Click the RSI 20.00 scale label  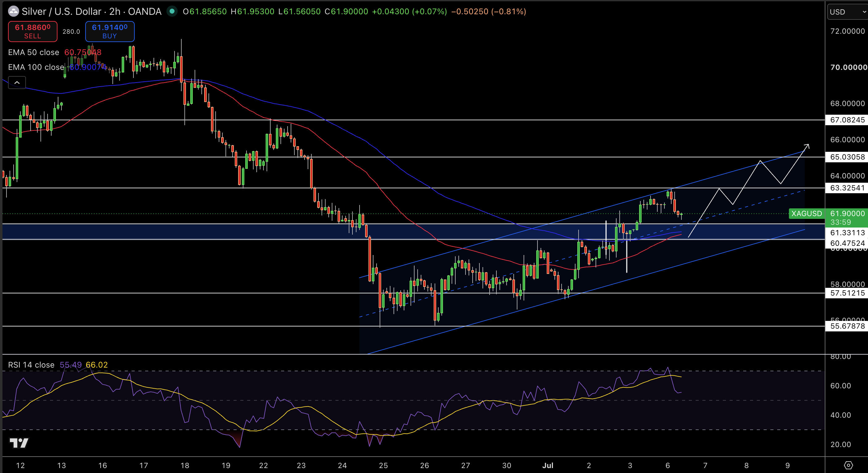[x=841, y=444]
